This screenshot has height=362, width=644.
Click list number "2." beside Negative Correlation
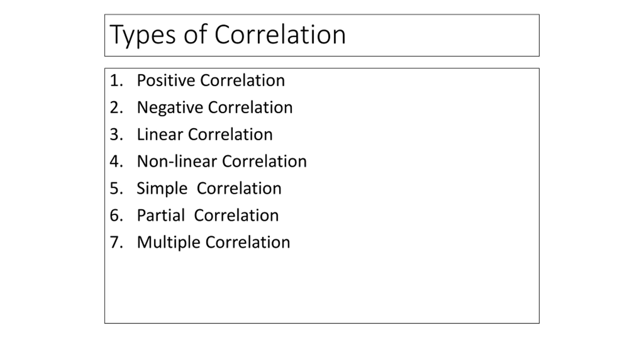(116, 108)
